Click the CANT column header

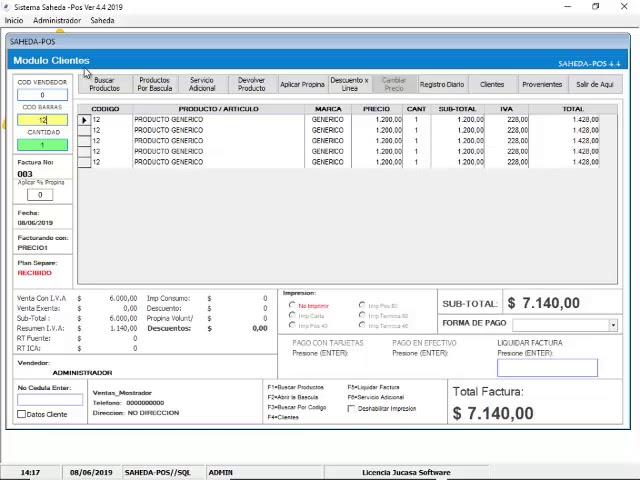[x=416, y=109]
